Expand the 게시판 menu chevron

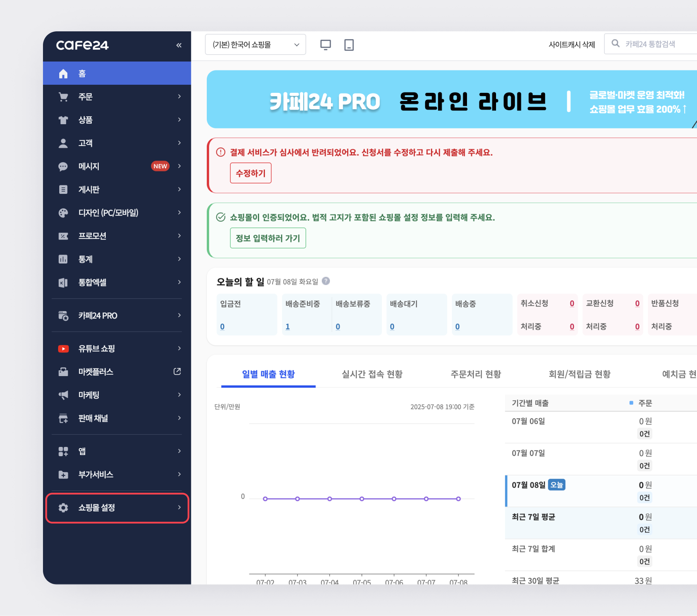point(179,189)
